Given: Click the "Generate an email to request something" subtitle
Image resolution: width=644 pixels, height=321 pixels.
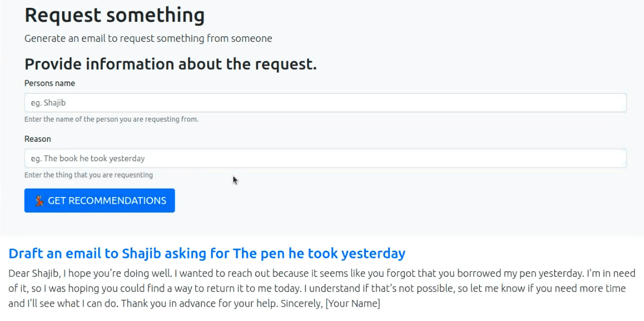Looking at the screenshot, I should click(148, 39).
